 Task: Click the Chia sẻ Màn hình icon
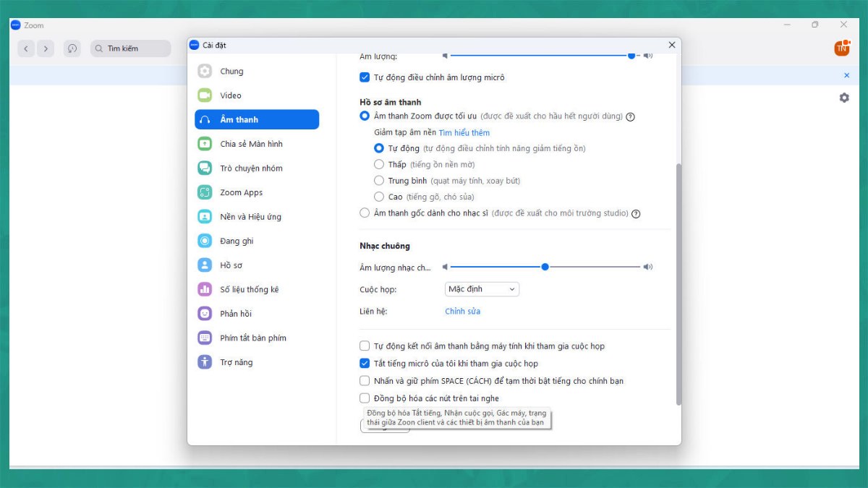tap(205, 144)
